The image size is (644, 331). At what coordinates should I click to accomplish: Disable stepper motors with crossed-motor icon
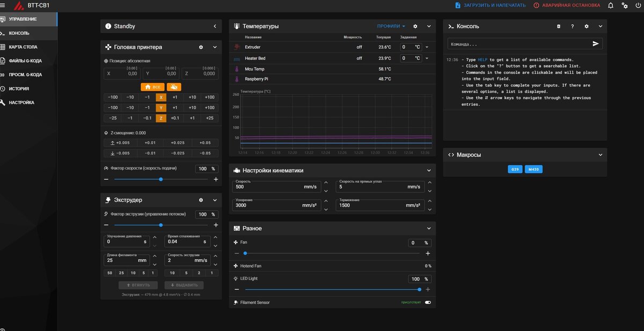pos(174,87)
